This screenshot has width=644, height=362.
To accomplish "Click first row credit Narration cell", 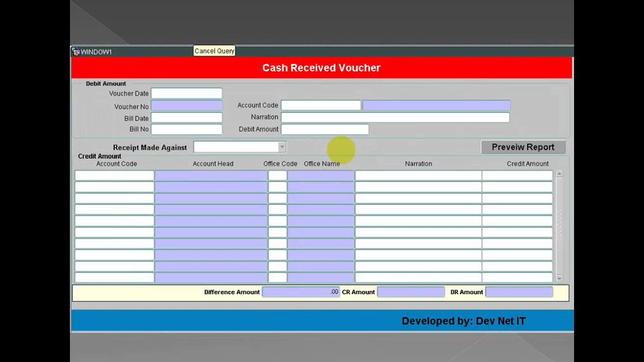I will tap(418, 175).
